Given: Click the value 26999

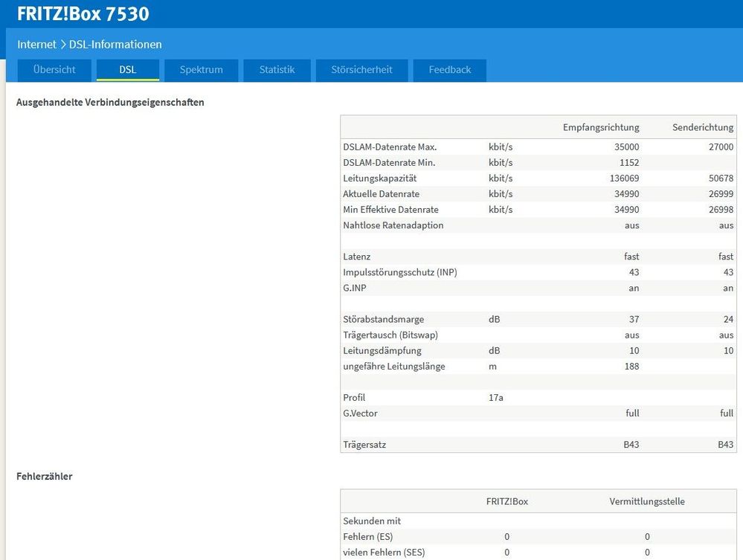Looking at the screenshot, I should coord(721,194).
